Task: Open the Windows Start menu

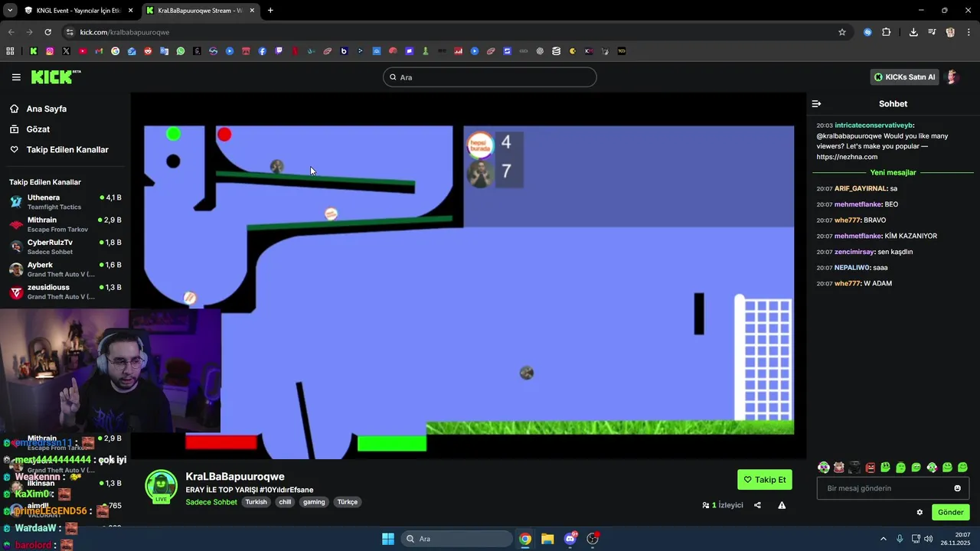Action: (x=388, y=539)
